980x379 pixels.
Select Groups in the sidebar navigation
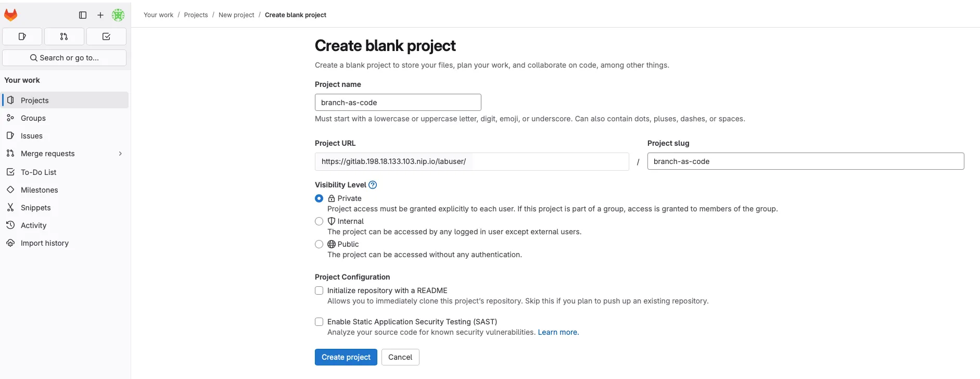tap(33, 118)
